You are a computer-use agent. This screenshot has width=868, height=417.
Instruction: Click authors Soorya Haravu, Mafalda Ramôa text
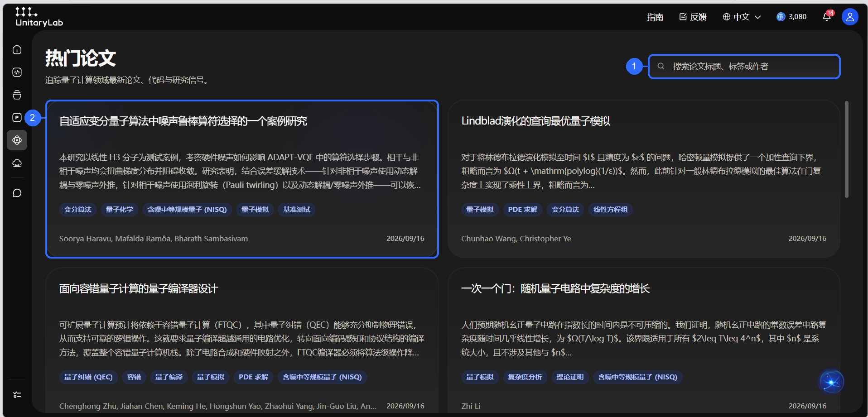click(x=154, y=239)
